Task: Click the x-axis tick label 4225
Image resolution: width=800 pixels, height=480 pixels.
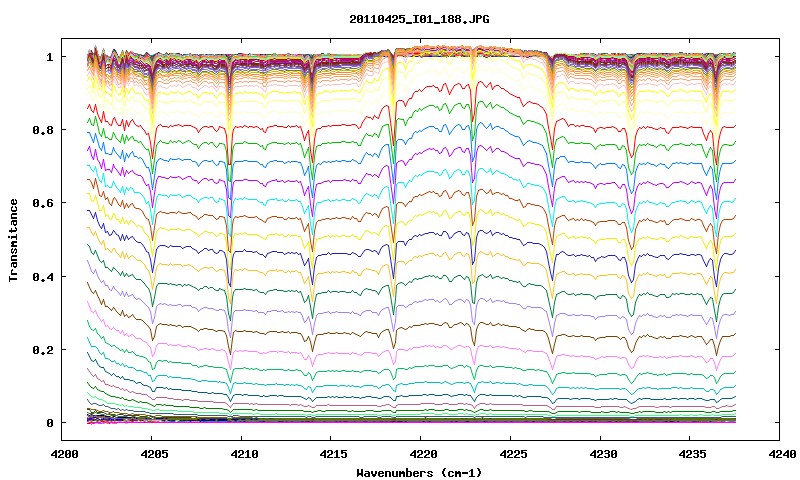Action: click(513, 454)
